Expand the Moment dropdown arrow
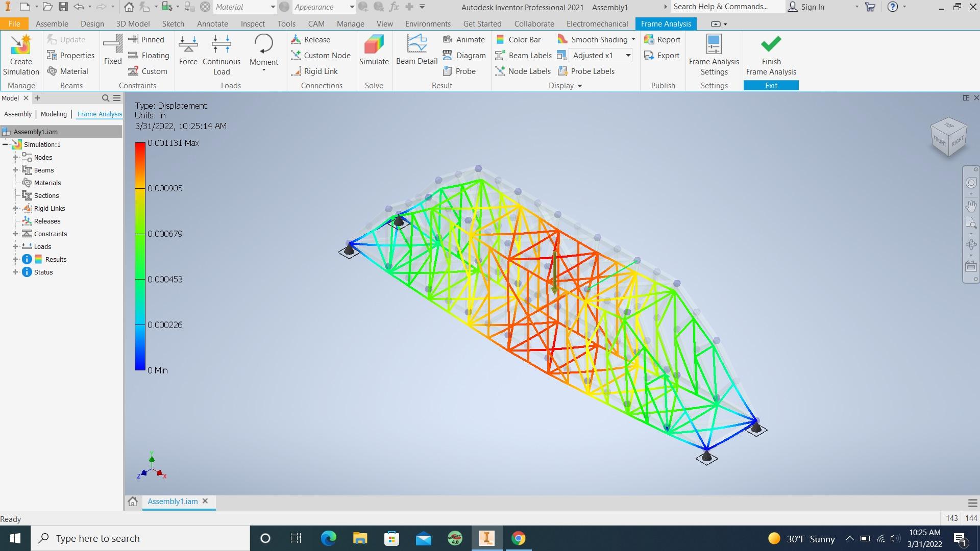The height and width of the screenshot is (551, 980). [x=264, y=70]
